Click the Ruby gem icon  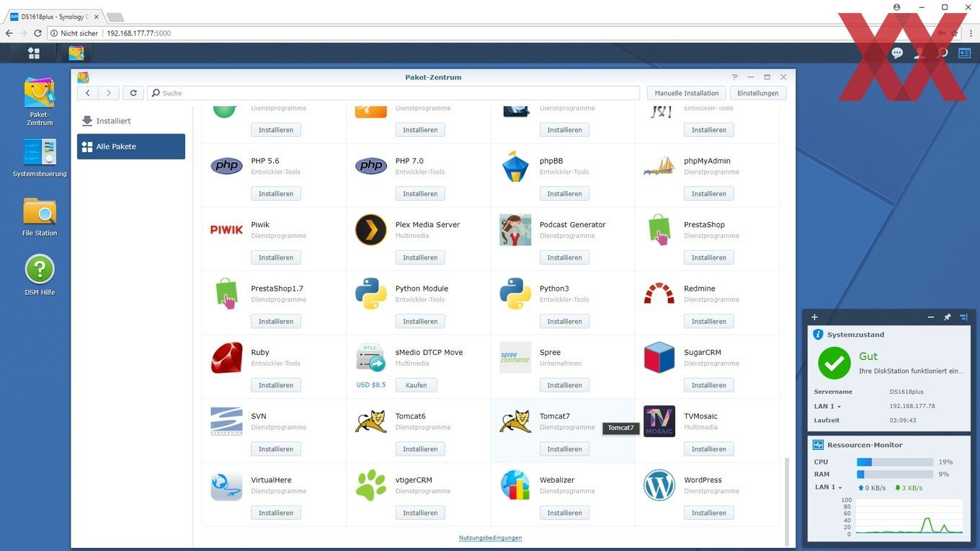pos(226,358)
